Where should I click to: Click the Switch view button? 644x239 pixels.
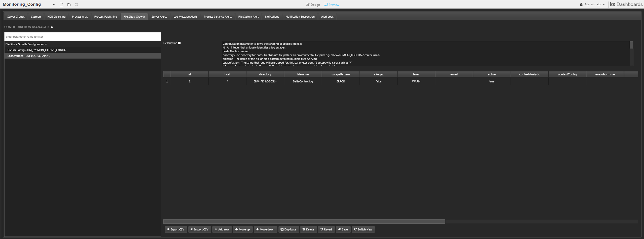coord(363,229)
